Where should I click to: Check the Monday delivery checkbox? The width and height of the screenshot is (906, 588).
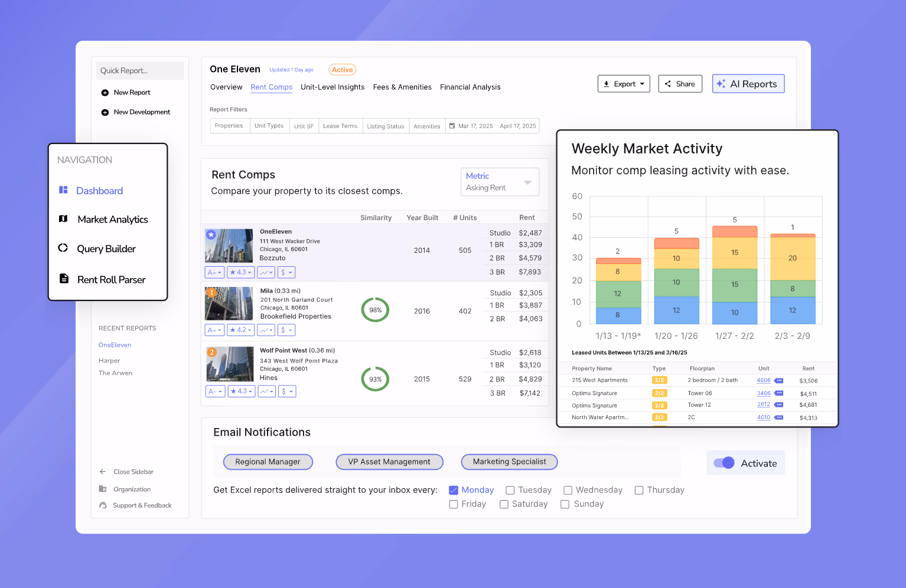pos(454,490)
